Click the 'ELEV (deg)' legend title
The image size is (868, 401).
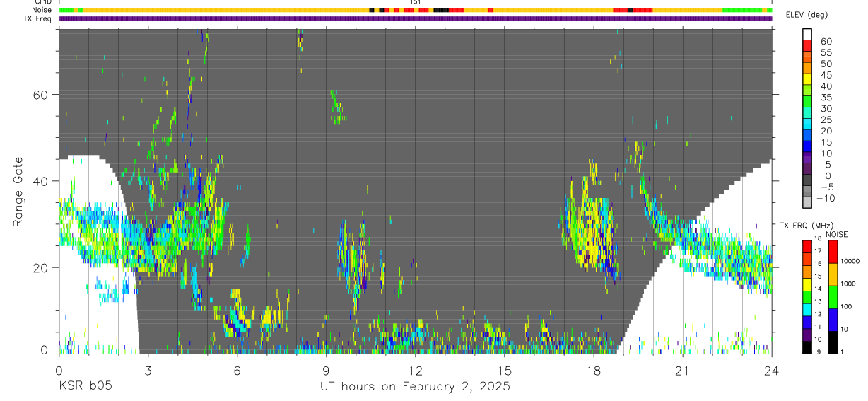click(807, 15)
